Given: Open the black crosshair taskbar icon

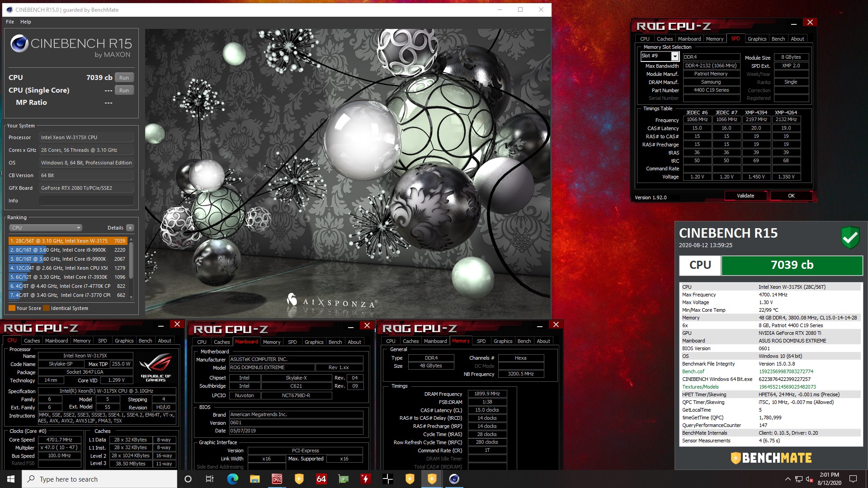Looking at the screenshot, I should coord(387,479).
